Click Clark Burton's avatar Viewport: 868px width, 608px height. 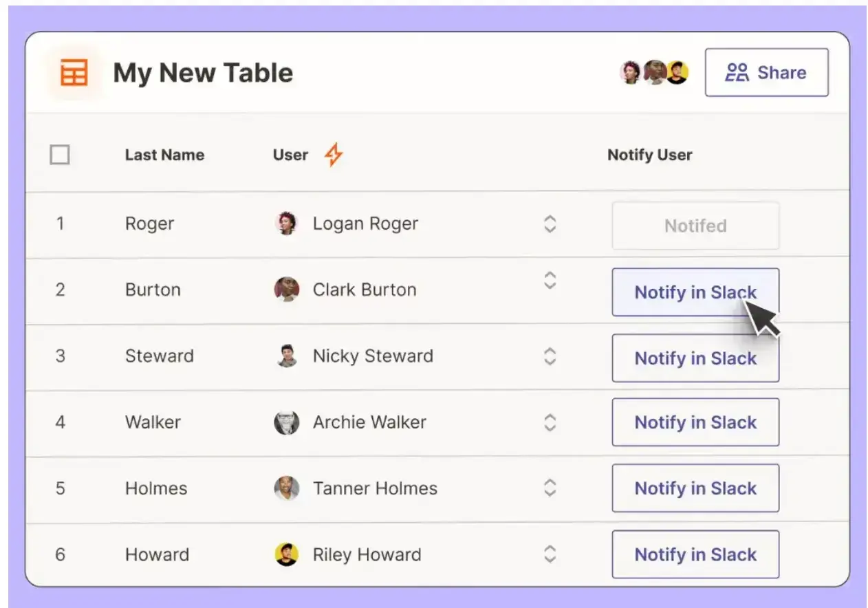point(287,290)
